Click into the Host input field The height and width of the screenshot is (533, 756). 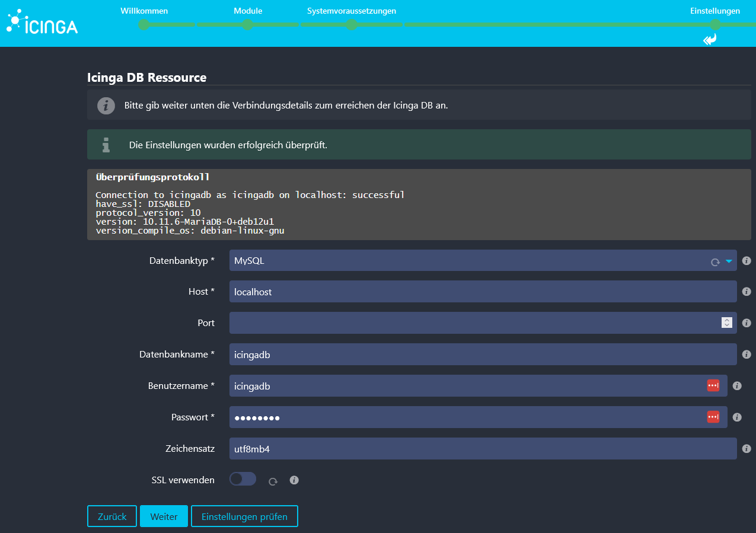click(x=483, y=292)
